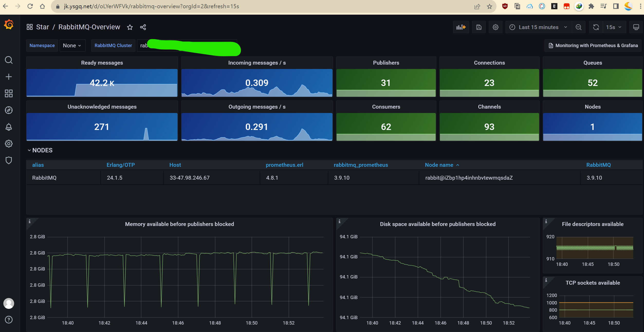Mark dashboard as favorite with star icon
The height and width of the screenshot is (332, 644).
130,27
